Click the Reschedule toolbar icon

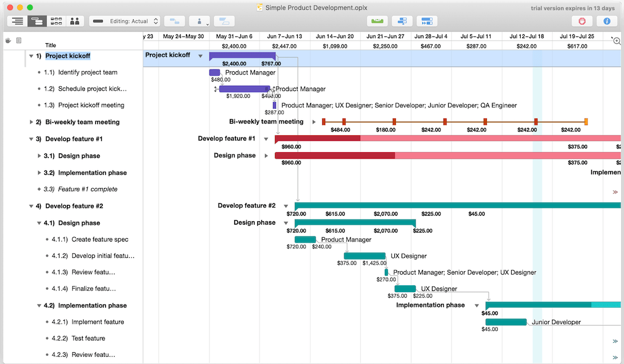tap(427, 21)
